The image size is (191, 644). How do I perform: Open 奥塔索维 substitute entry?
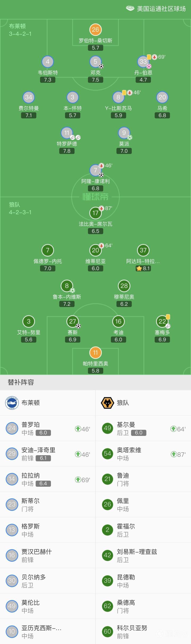[143, 454]
